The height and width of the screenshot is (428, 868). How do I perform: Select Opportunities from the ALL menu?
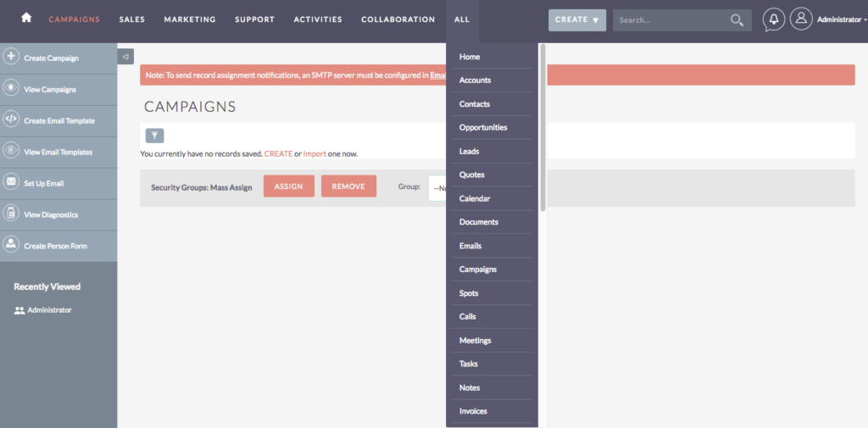pyautogui.click(x=483, y=127)
